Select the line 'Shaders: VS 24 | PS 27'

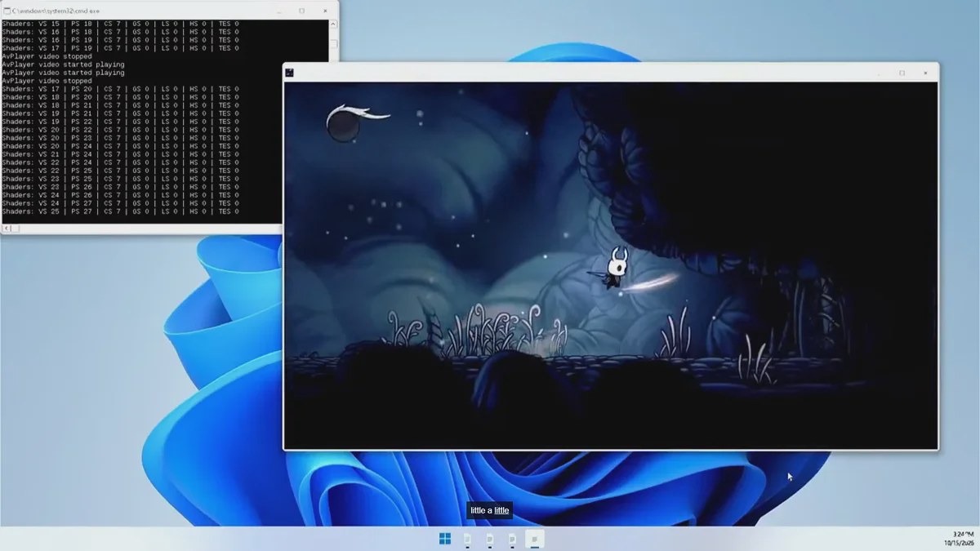pos(121,203)
